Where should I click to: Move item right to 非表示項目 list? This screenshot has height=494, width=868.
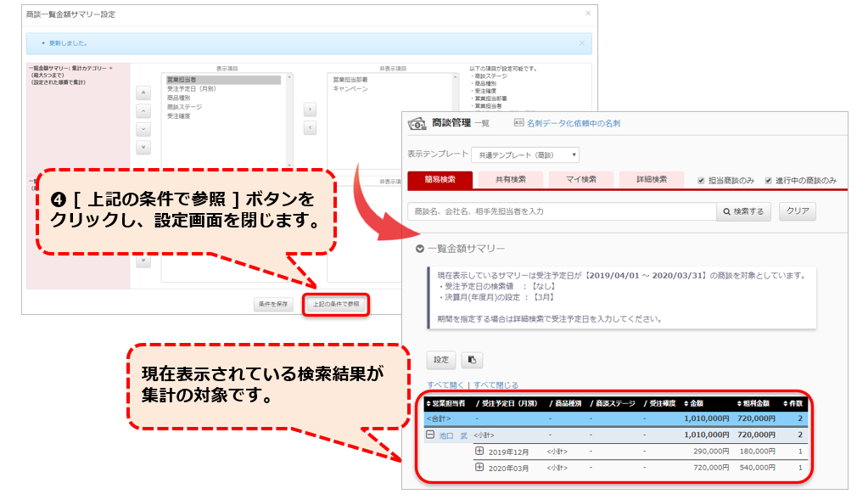click(x=310, y=109)
